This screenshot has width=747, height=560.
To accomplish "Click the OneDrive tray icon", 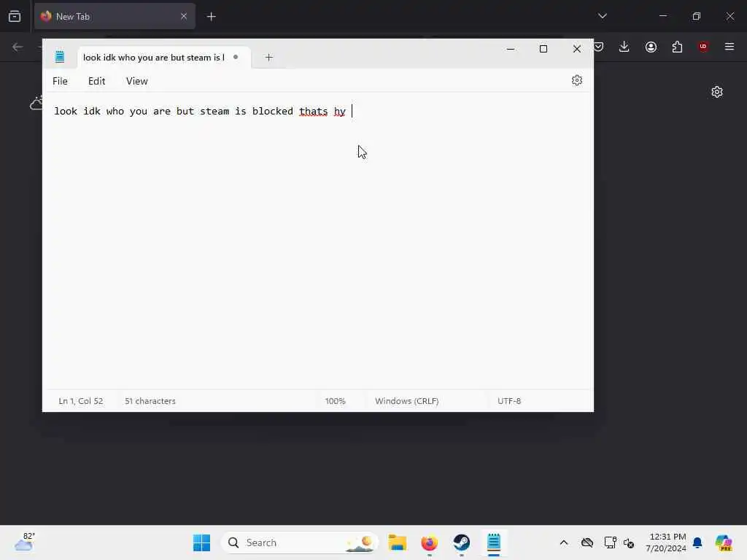I will pyautogui.click(x=587, y=542).
